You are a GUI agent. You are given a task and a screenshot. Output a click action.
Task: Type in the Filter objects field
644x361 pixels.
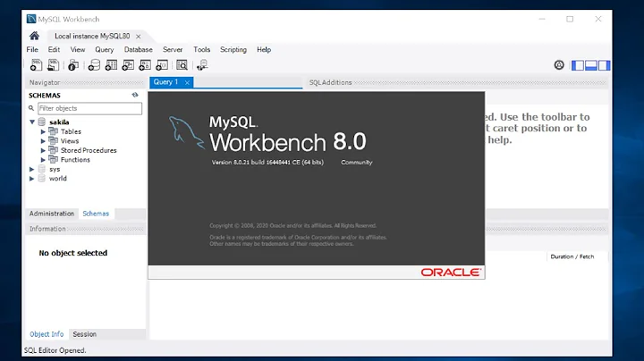click(90, 108)
